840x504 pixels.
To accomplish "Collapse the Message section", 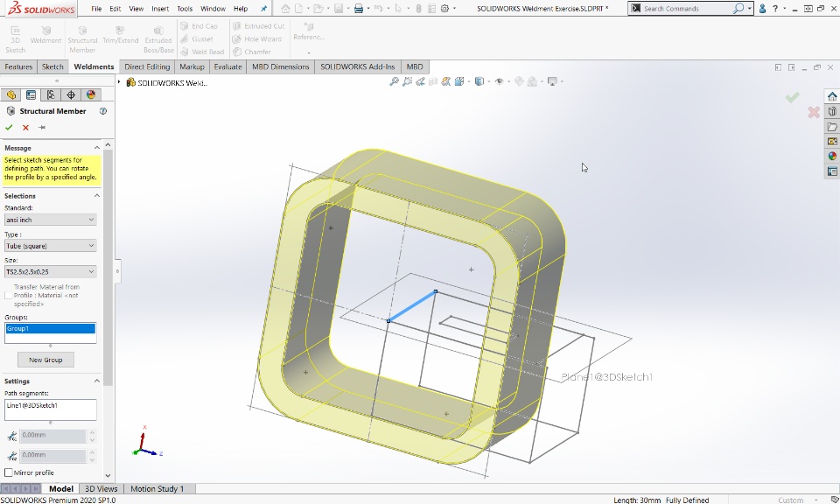I will point(96,148).
